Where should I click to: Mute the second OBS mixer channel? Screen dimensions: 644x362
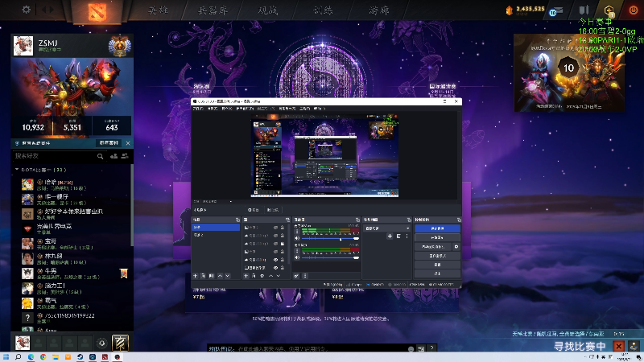click(x=297, y=257)
